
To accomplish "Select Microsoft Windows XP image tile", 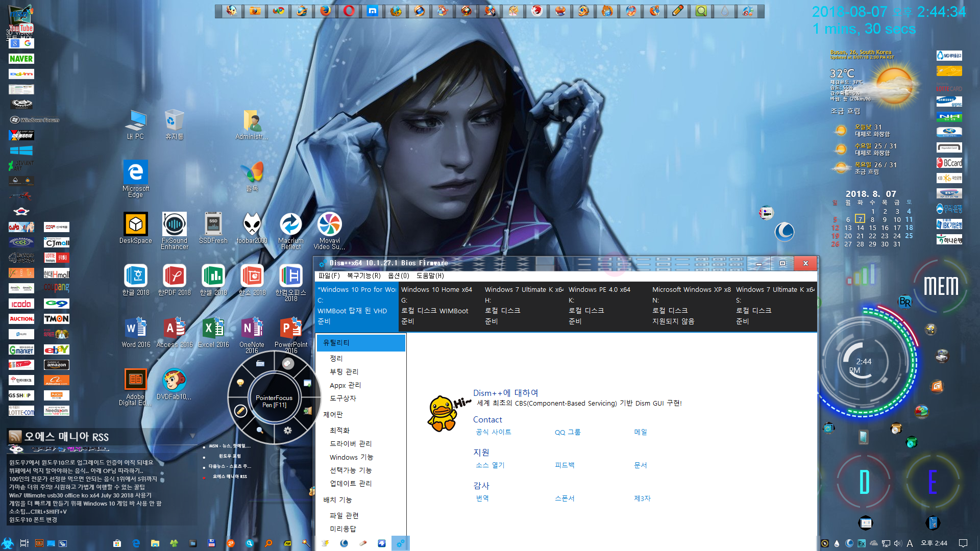I will [x=691, y=306].
